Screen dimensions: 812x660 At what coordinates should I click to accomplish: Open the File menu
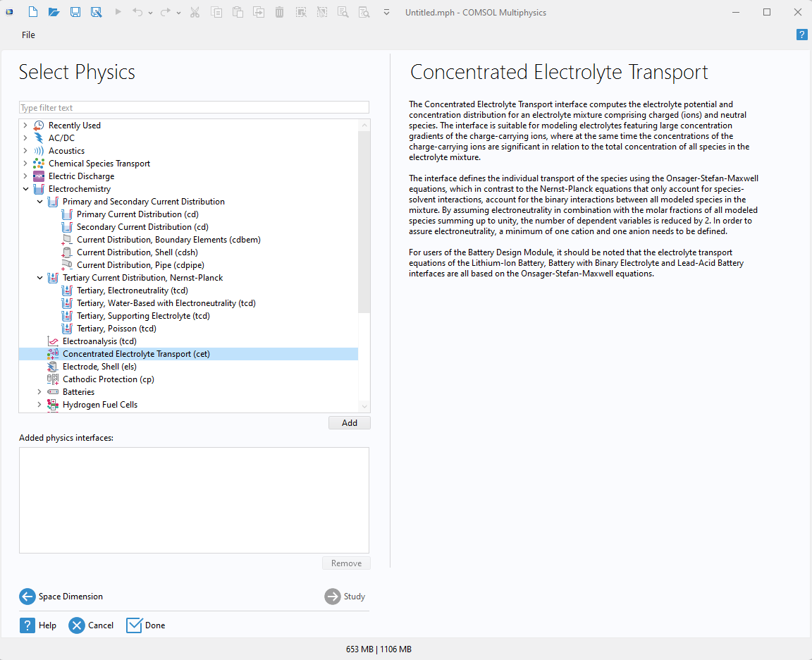pyautogui.click(x=28, y=35)
